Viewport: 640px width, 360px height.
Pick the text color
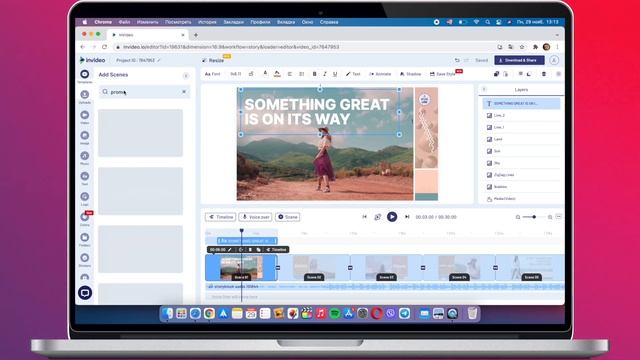coord(265,74)
